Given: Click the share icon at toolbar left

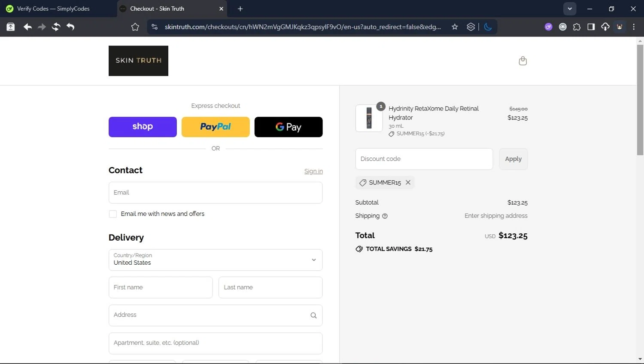Looking at the screenshot, I should click(x=11, y=27).
